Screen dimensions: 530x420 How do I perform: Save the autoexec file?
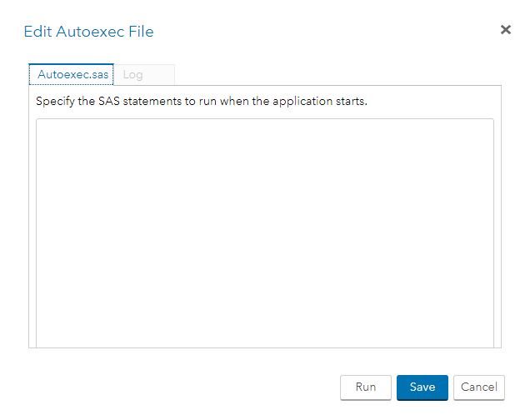point(422,387)
